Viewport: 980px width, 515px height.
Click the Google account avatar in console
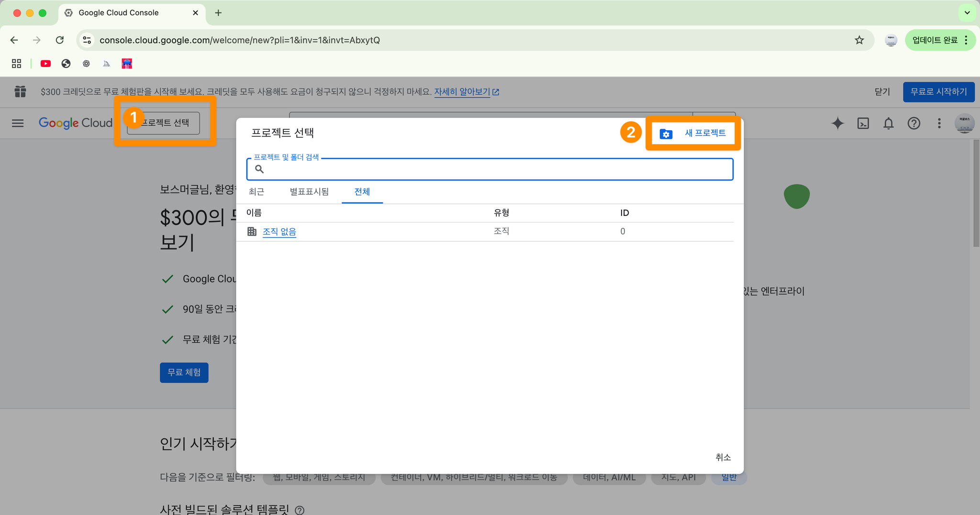coord(964,123)
